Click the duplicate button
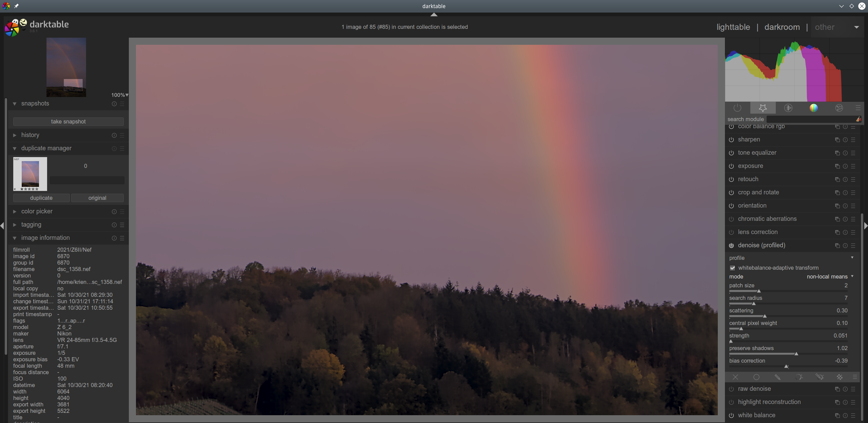Image resolution: width=868 pixels, height=423 pixels. click(41, 198)
